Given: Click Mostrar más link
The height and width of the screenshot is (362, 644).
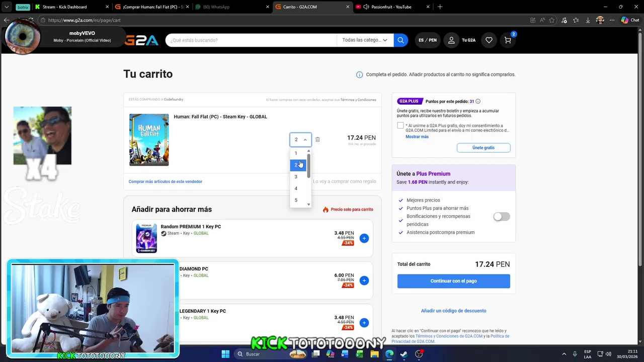Looking at the screenshot, I should 417,137.
